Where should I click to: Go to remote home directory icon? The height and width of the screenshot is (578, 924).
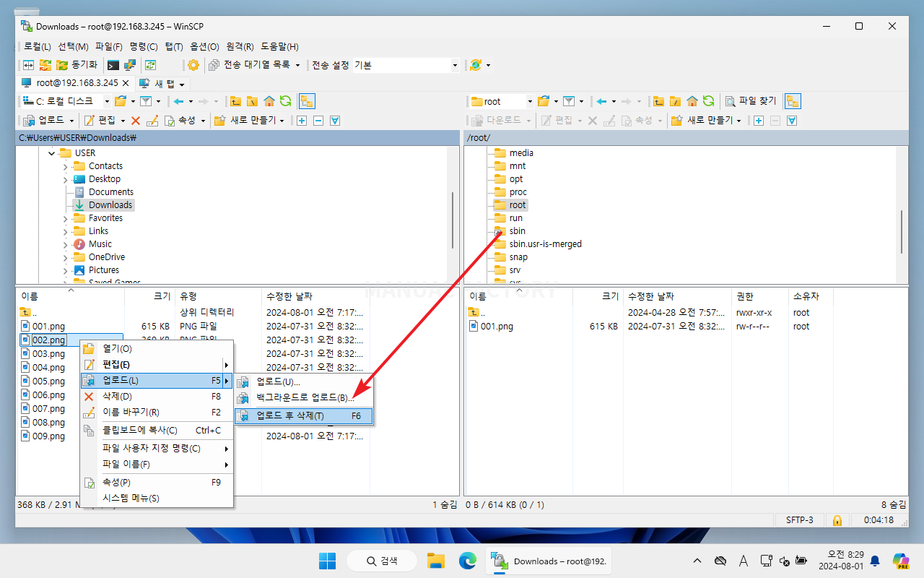pyautogui.click(x=692, y=101)
